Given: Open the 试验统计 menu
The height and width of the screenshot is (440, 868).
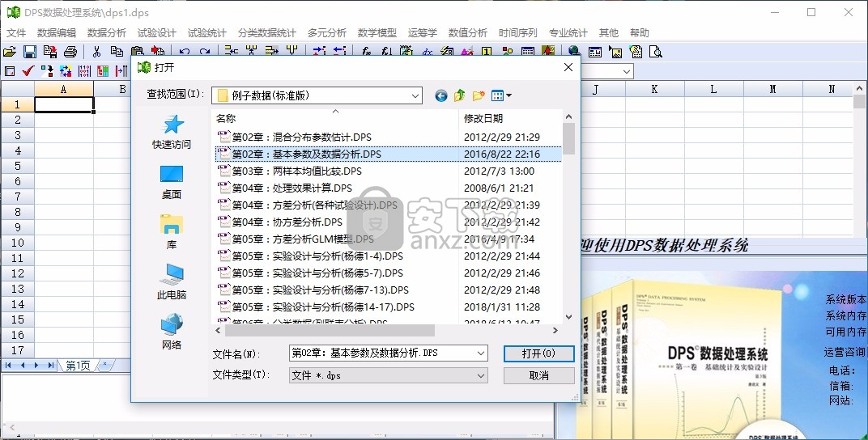Looking at the screenshot, I should tap(206, 32).
